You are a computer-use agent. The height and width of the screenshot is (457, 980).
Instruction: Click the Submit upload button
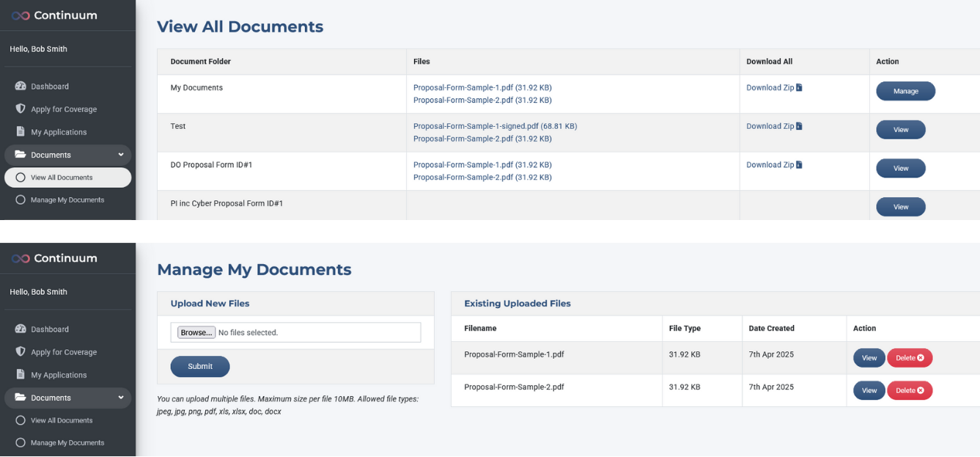[x=200, y=367]
